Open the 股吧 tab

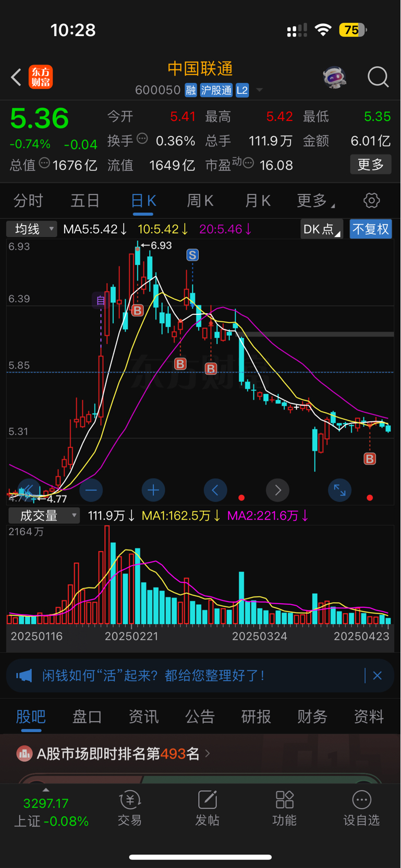pos(31,717)
